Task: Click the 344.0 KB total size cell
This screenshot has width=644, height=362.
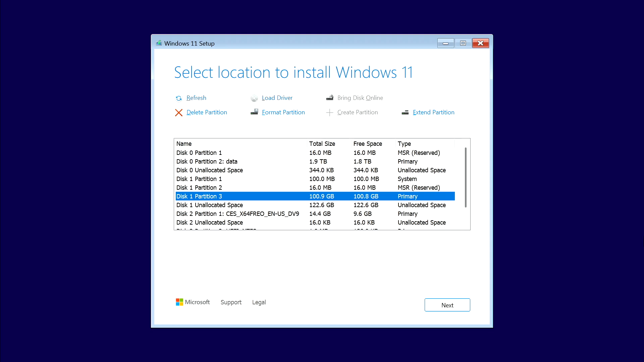Action: [x=321, y=170]
